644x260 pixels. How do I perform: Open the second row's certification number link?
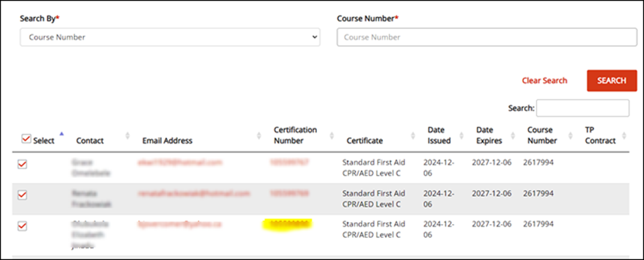pyautogui.click(x=289, y=193)
